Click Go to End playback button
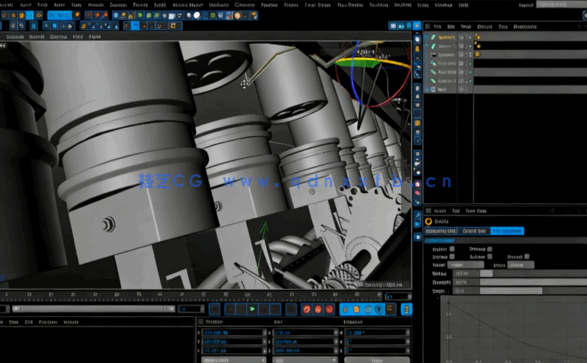 (291, 309)
